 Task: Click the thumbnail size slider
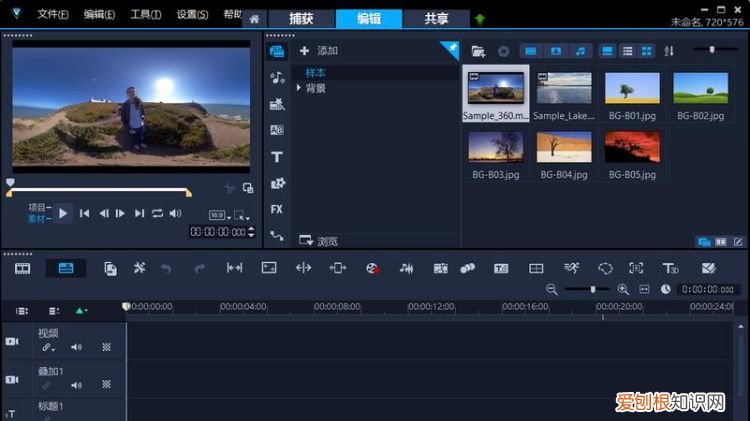tap(712, 49)
